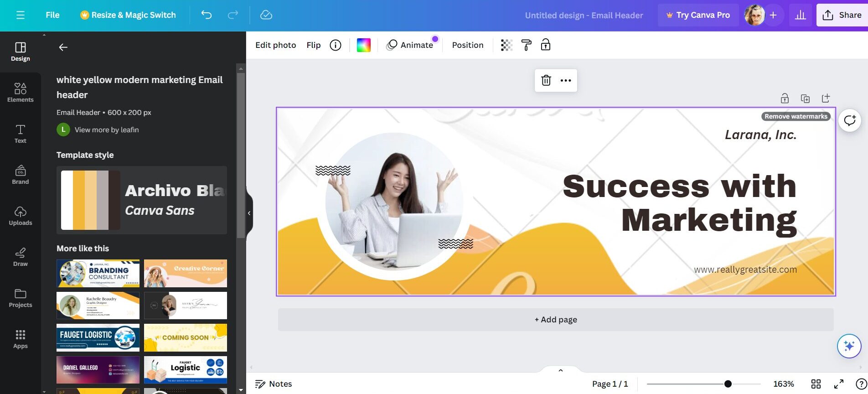
Task: Select the copy style paint roller icon
Action: coord(526,45)
